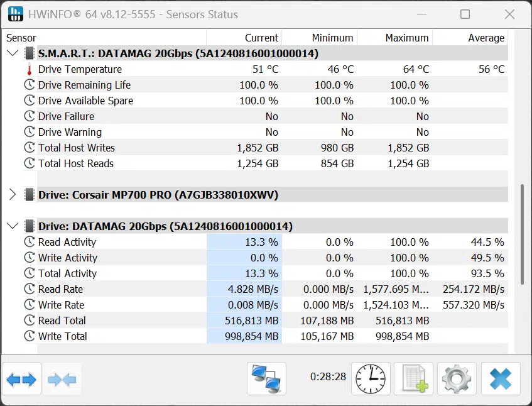Click the clock reset timer icon
The image size is (532, 406).
[x=371, y=379]
